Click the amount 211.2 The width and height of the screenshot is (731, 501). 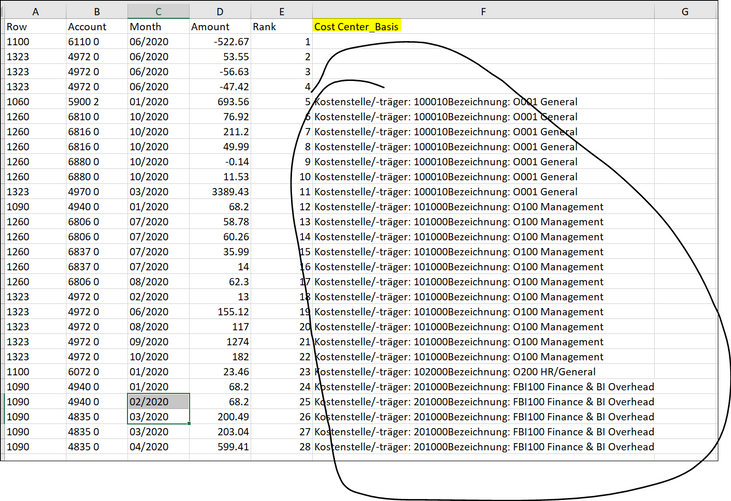point(220,131)
